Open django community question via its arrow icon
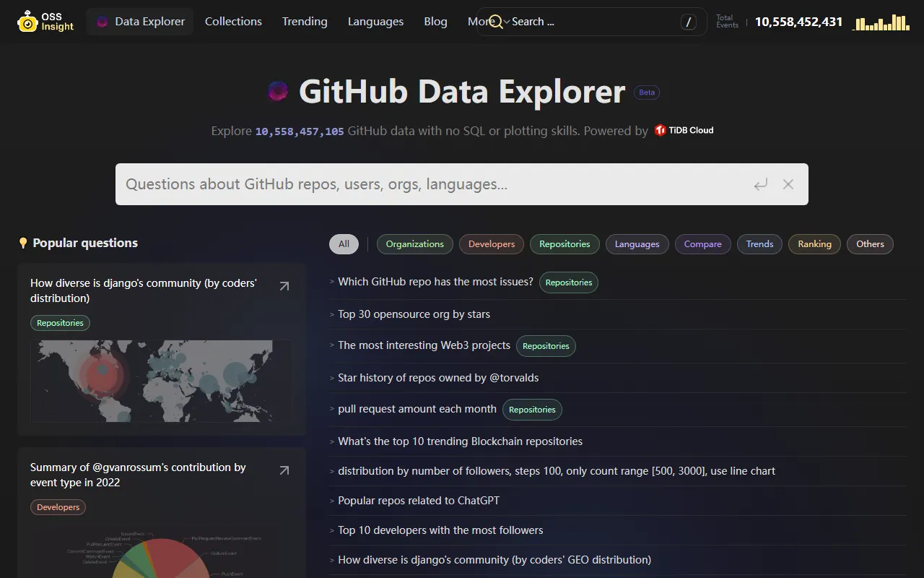Viewport: 924px width, 578px height. [284, 286]
